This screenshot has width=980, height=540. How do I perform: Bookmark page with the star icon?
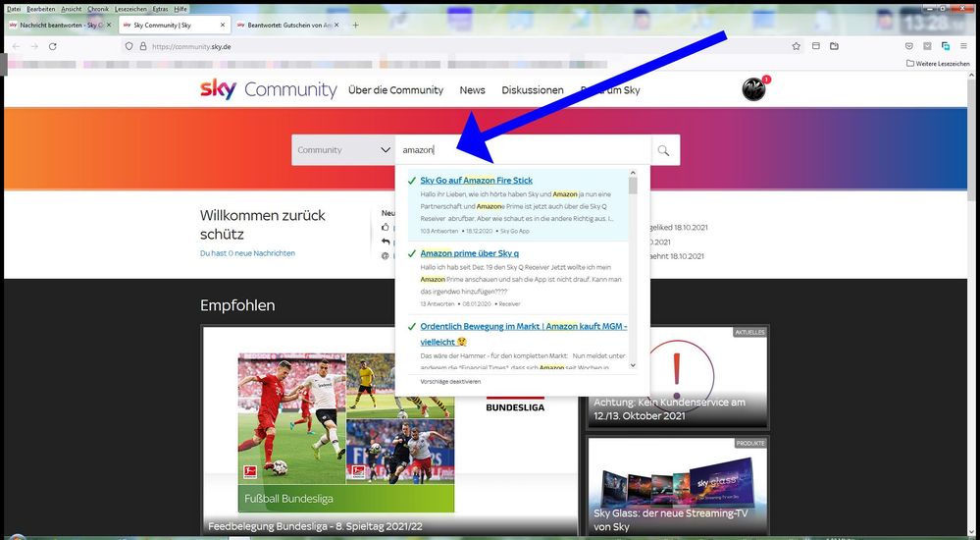[797, 46]
